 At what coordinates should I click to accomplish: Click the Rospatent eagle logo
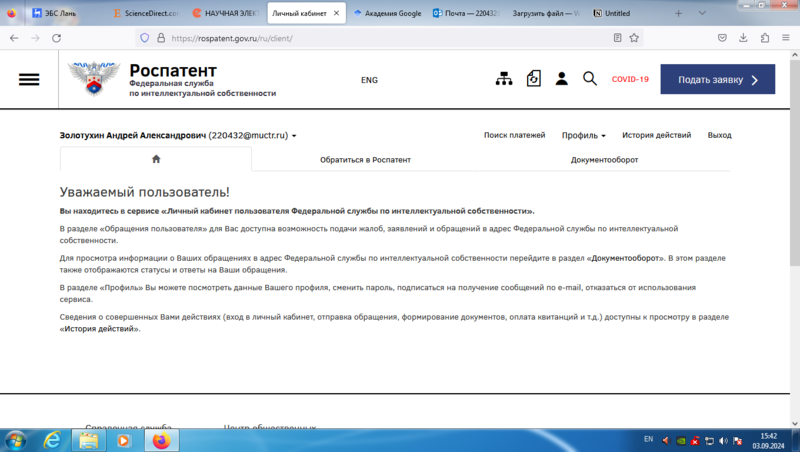(94, 79)
